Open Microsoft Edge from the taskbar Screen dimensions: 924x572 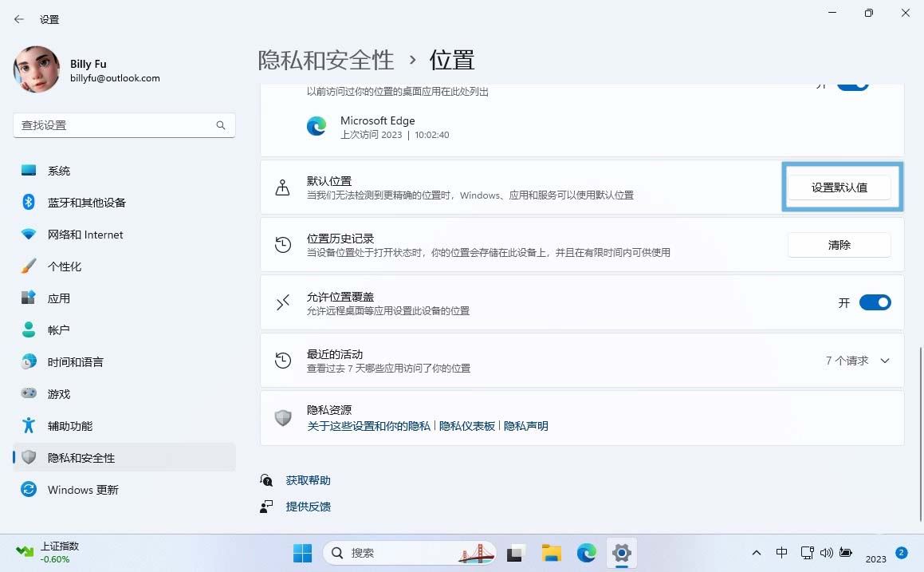(586, 552)
